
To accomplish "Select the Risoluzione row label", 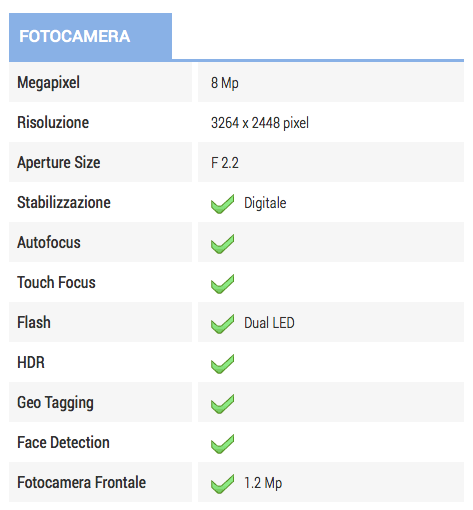I will pyautogui.click(x=53, y=122).
